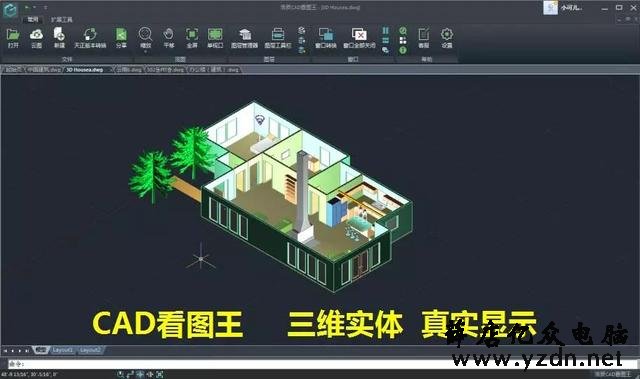Click the bottom small layer icon
Image resolution: width=640 pixels, height=379 pixels.
pos(302,50)
